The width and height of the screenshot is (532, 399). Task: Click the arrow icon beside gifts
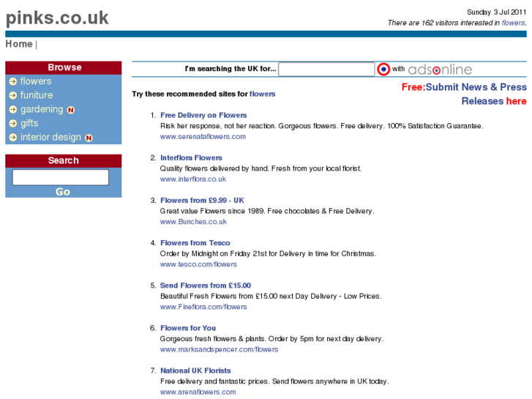click(x=13, y=123)
